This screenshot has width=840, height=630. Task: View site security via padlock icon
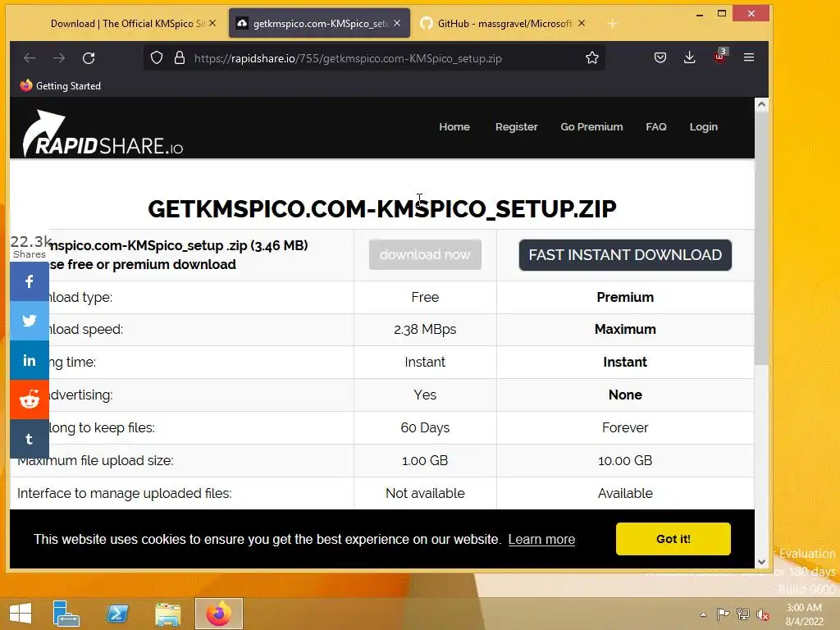click(x=180, y=58)
